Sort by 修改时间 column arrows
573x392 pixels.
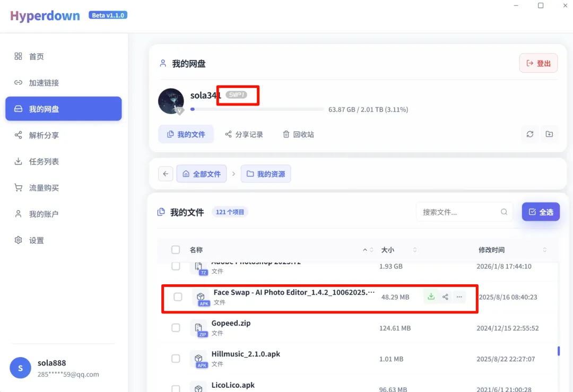tap(544, 250)
